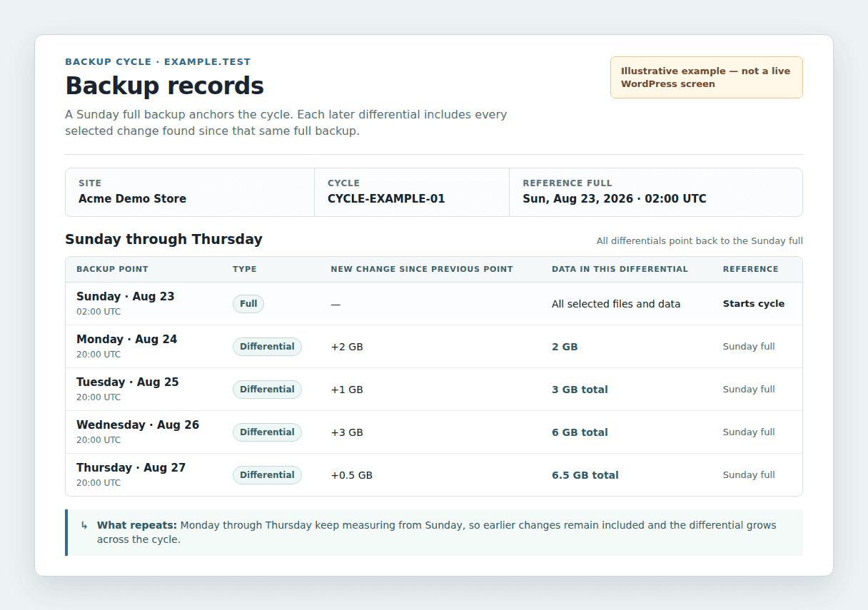Screen dimensions: 868x610
Task: Select the Sunday · Aug 23 backup point
Action: click(126, 297)
